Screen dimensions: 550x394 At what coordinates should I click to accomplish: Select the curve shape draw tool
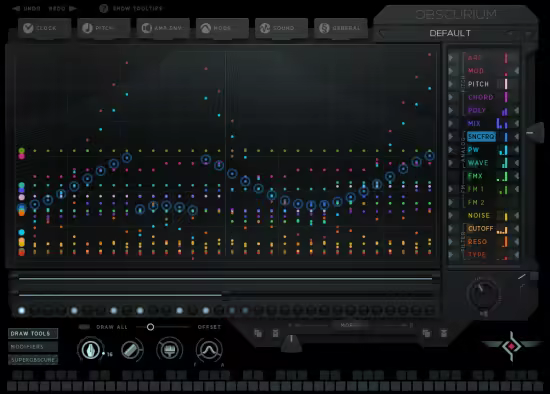point(209,349)
